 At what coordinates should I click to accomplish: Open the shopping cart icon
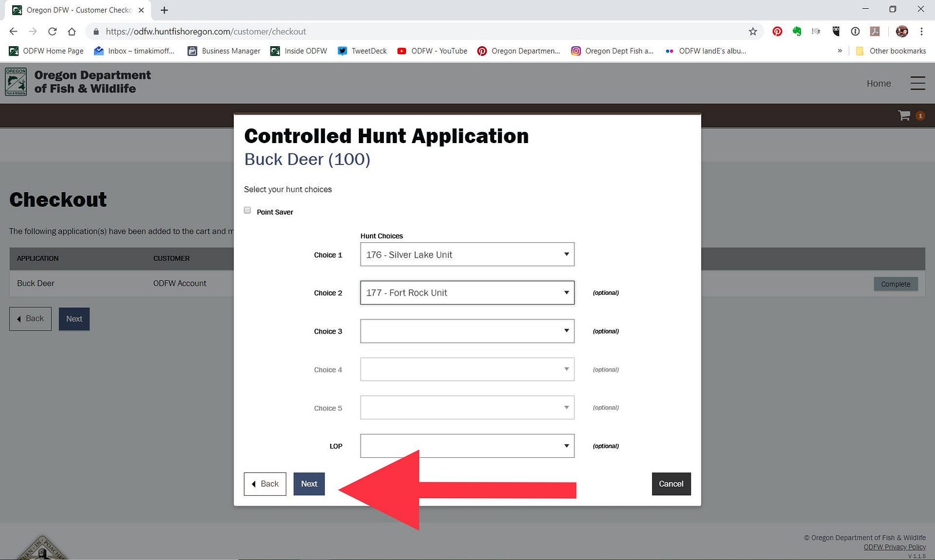[x=904, y=116]
